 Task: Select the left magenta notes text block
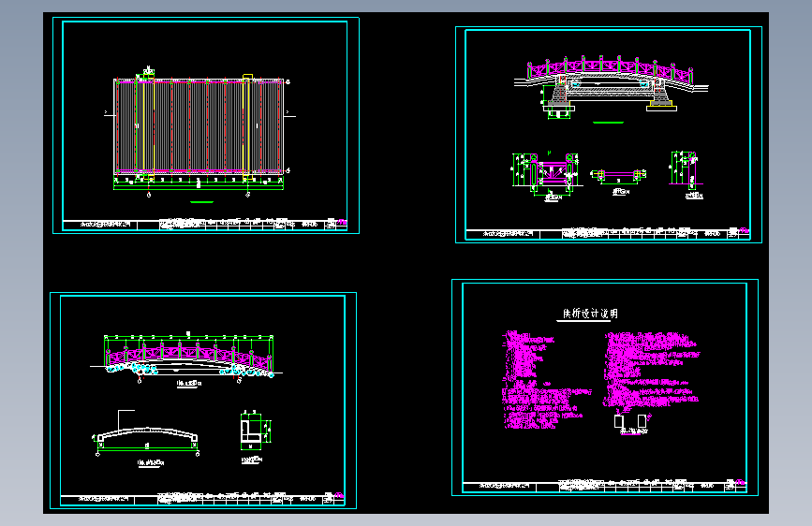pos(545,379)
